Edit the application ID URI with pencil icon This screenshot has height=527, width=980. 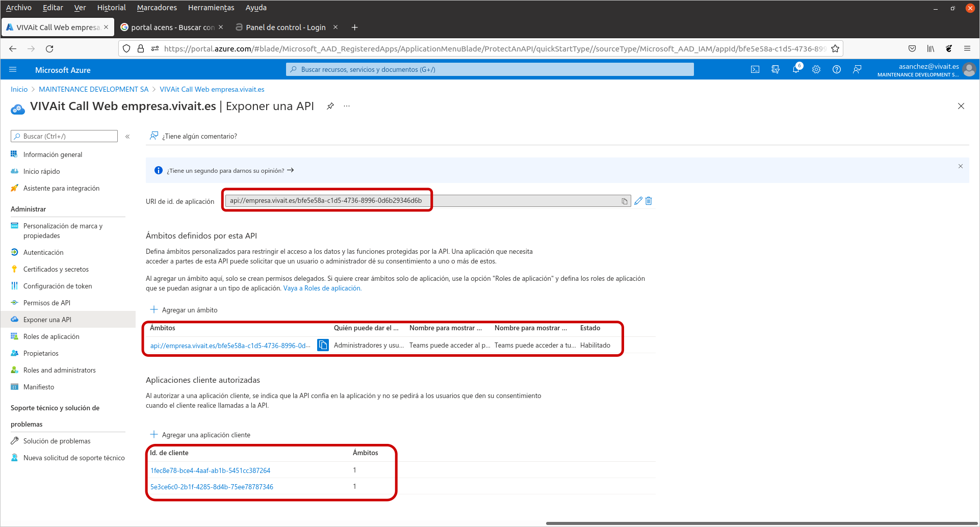click(638, 201)
